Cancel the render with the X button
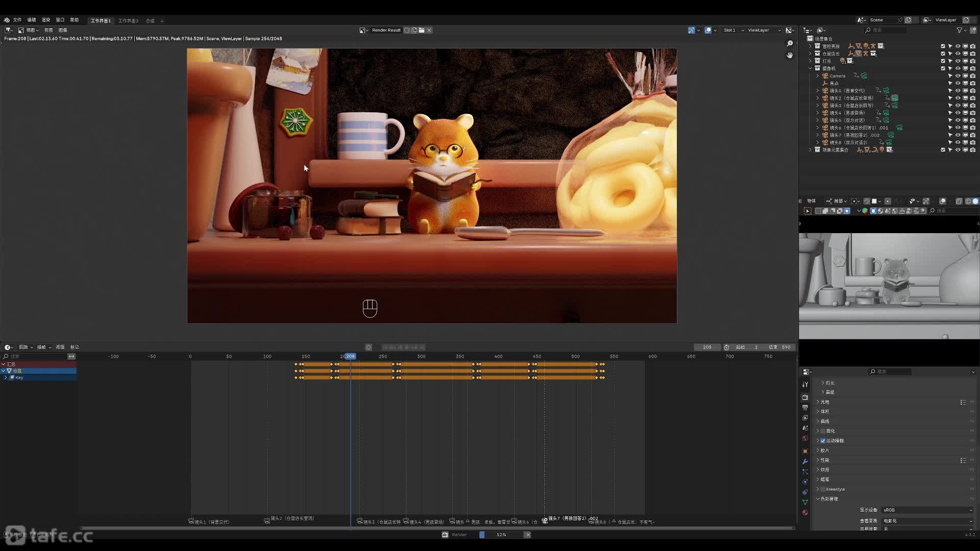The image size is (980, 551). point(528,535)
